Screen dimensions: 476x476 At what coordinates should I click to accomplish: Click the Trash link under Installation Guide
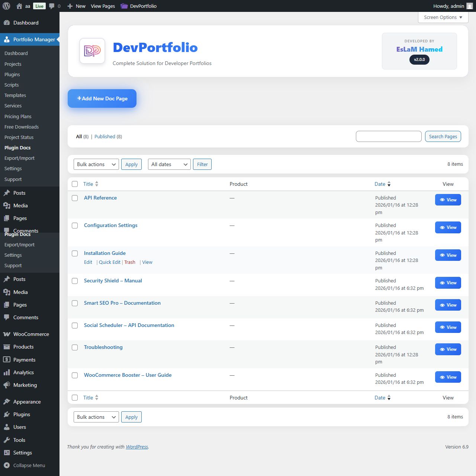(130, 262)
